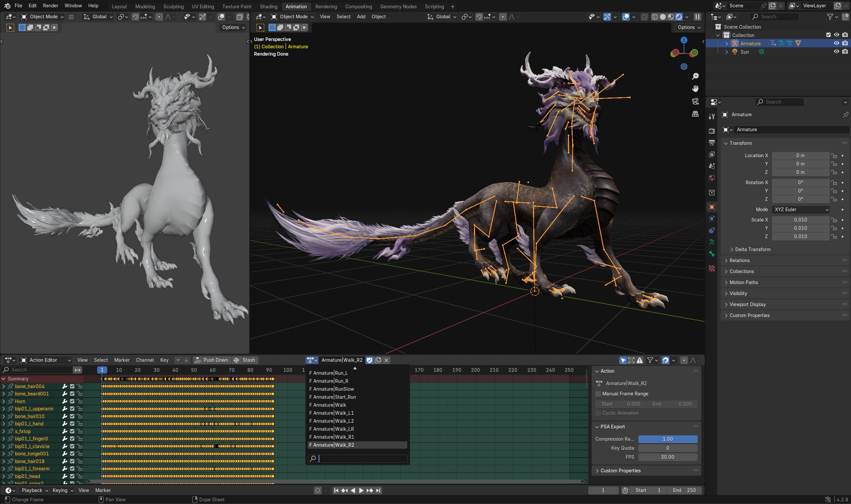
Task: Enable the Manual Frame Range checkbox
Action: pyautogui.click(x=598, y=394)
